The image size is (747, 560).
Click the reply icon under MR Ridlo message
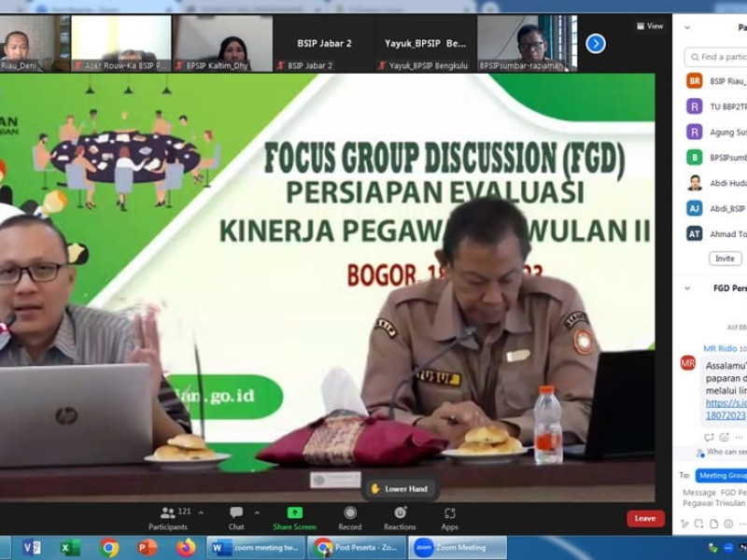tap(709, 437)
